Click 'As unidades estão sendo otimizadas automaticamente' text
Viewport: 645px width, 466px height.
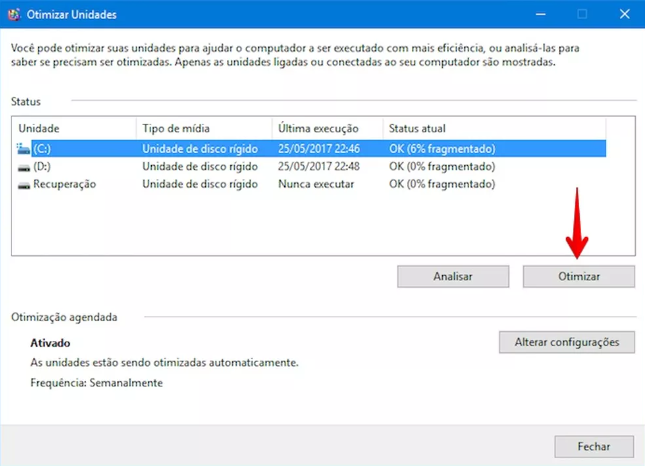(x=164, y=363)
